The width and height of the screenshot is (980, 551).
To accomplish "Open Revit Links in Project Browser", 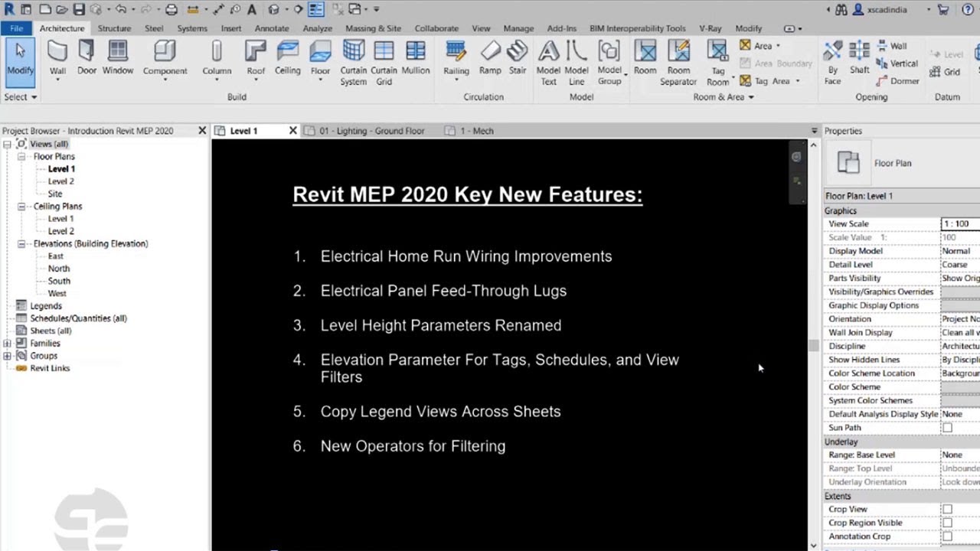I will pyautogui.click(x=50, y=368).
